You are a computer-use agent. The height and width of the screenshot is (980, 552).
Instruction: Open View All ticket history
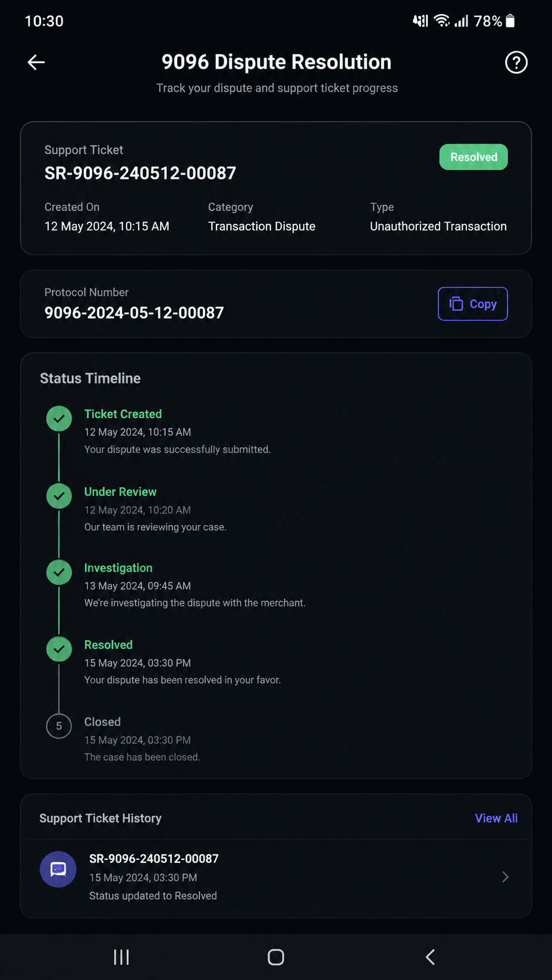click(496, 818)
